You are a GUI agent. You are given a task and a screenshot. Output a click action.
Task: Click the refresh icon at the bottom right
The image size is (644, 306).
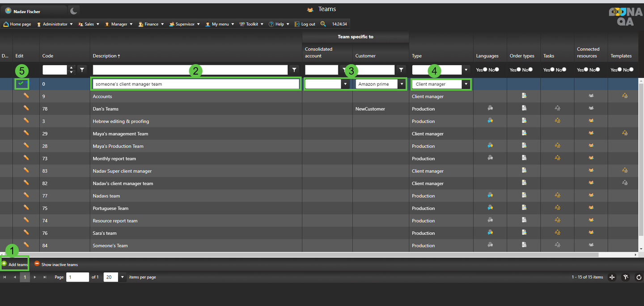coord(639,277)
